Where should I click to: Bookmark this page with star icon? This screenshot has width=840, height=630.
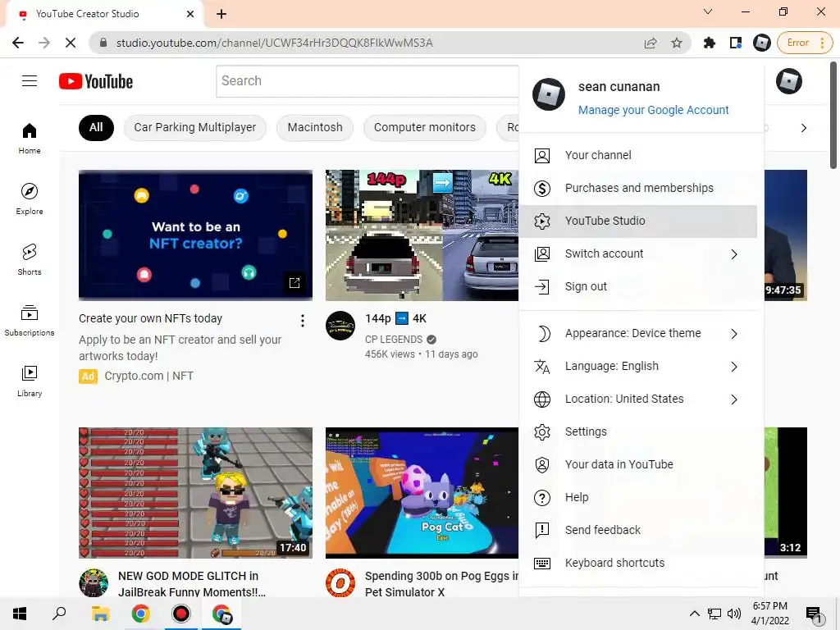pyautogui.click(x=677, y=43)
